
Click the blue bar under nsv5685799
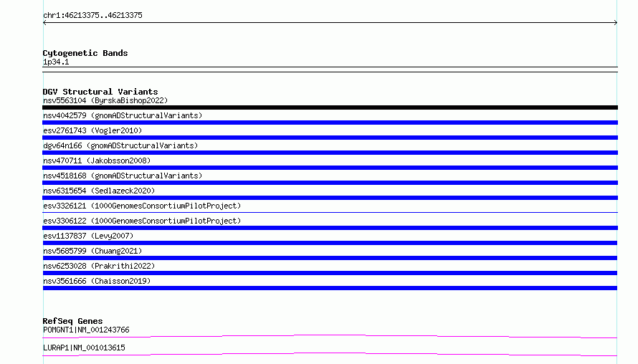[x=330, y=258]
